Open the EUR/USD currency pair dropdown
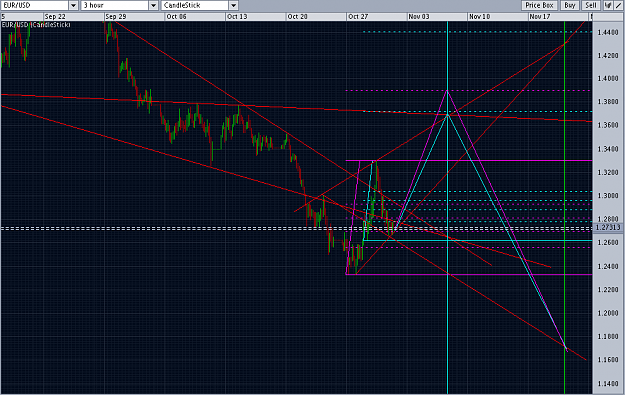The image size is (625, 395). 39,5
